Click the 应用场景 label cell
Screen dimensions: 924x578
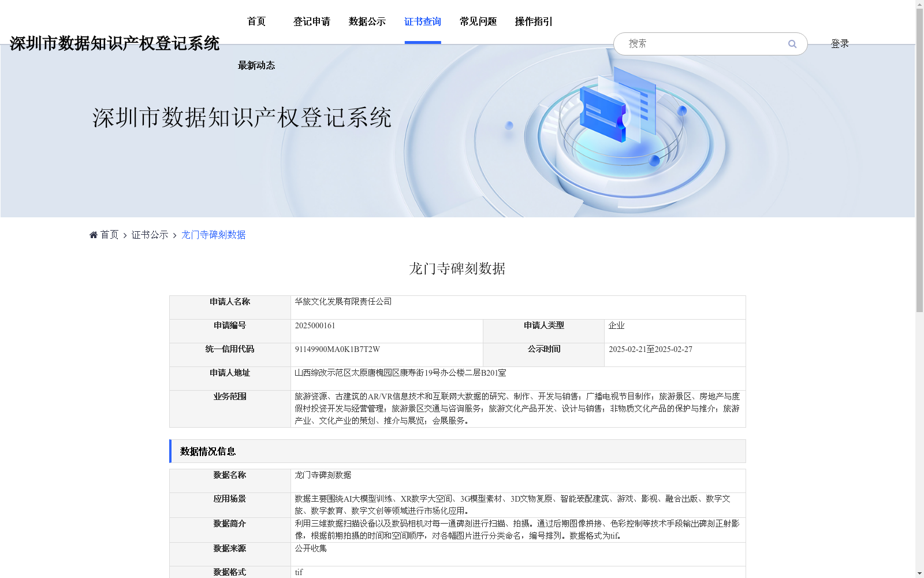tap(230, 505)
